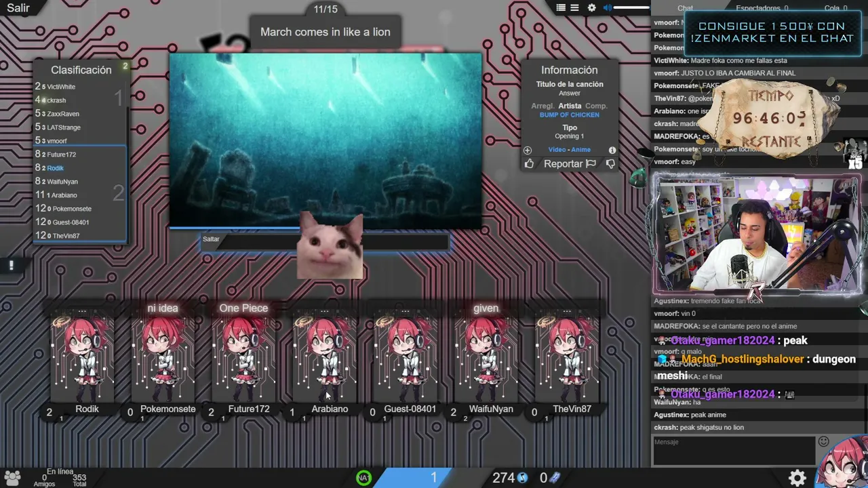Click vmoorf in the Clasificación list

click(x=57, y=141)
